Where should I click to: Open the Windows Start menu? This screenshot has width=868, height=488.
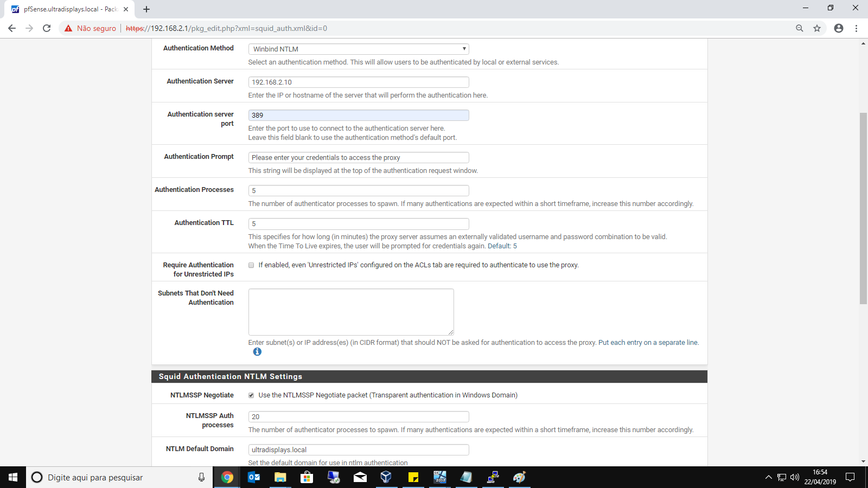[13, 477]
